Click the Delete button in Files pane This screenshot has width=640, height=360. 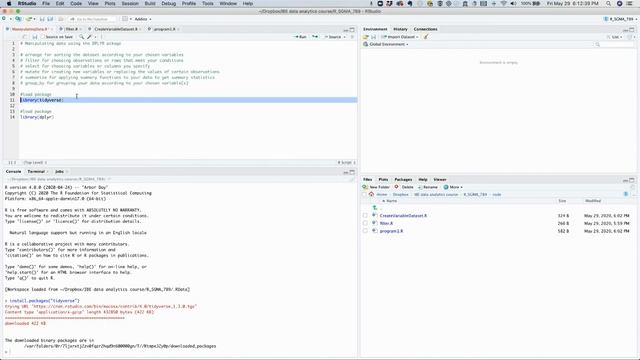(404, 187)
